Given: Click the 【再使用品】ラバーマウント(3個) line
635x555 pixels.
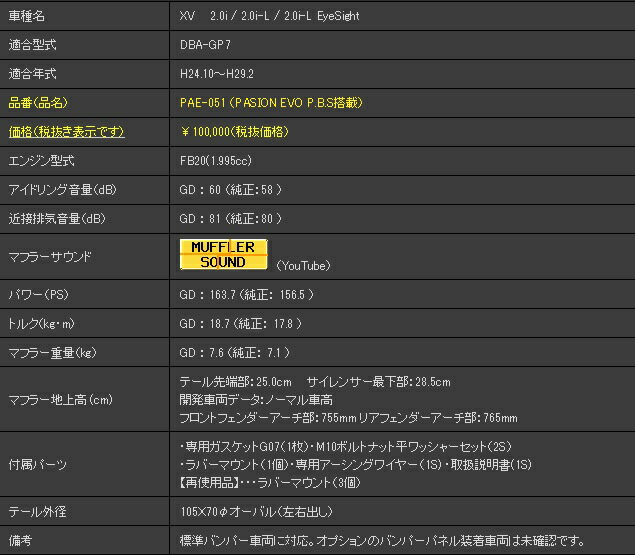Looking at the screenshot, I should tap(270, 482).
